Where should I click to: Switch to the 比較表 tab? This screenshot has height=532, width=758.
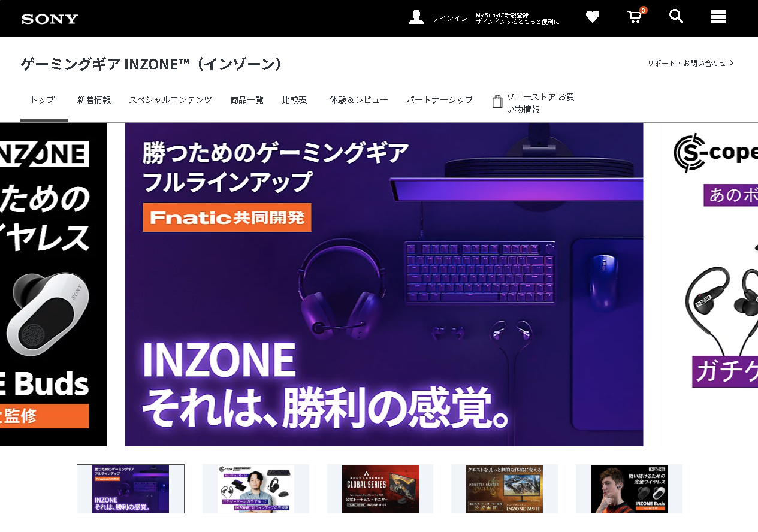tap(294, 100)
